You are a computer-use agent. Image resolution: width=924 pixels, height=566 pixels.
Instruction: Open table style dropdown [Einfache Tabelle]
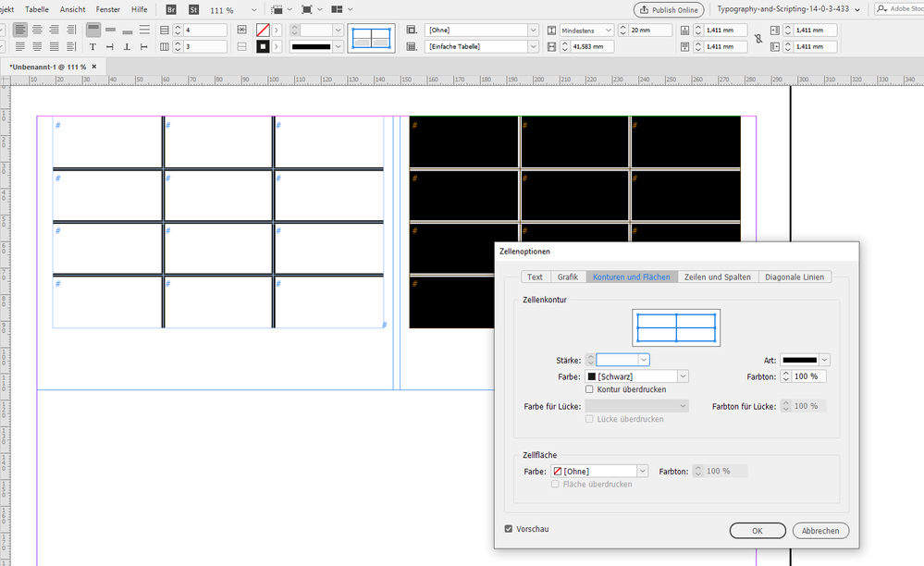tap(534, 46)
